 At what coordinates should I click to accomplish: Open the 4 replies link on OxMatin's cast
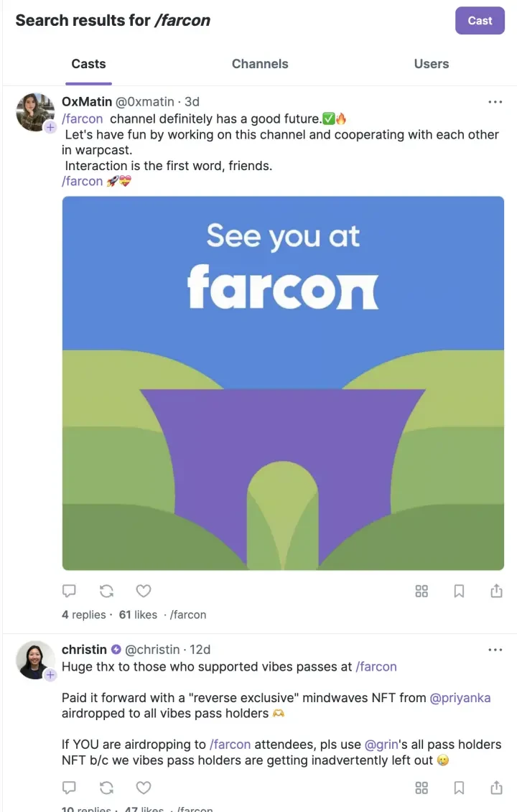[x=83, y=615]
